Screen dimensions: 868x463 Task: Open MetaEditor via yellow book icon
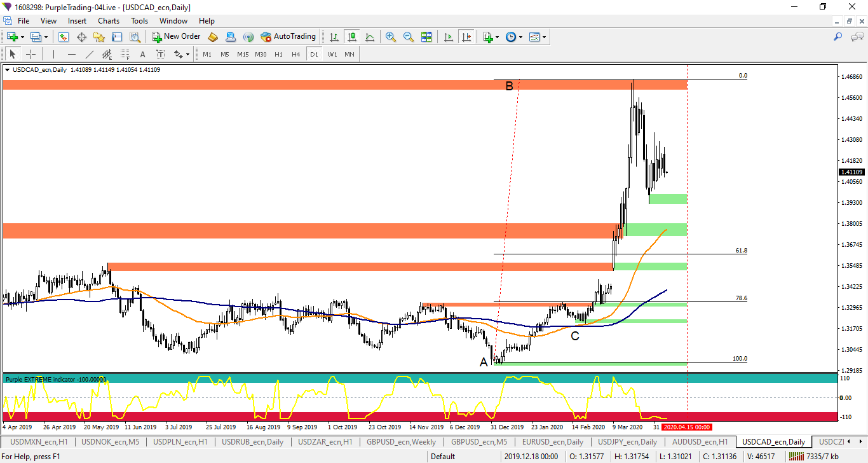coord(213,37)
